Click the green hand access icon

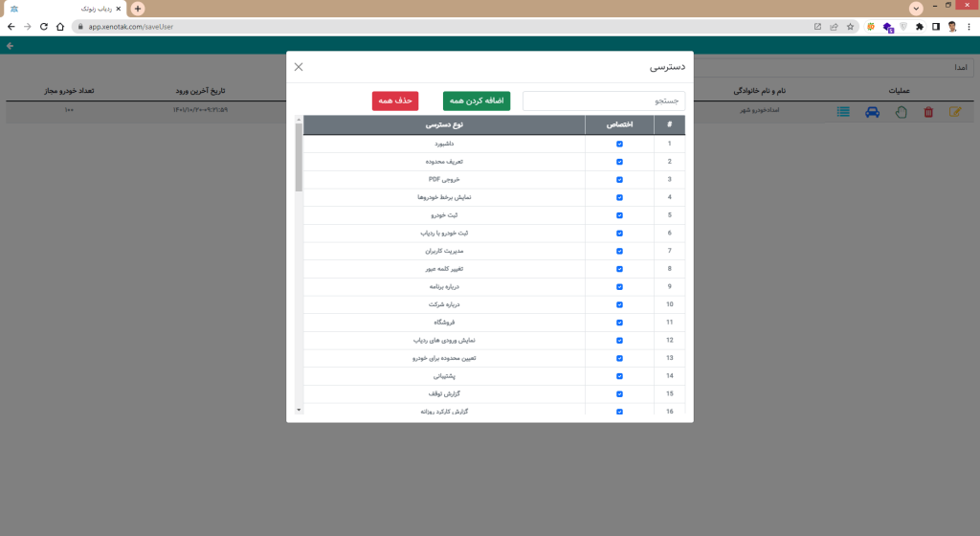[901, 112]
